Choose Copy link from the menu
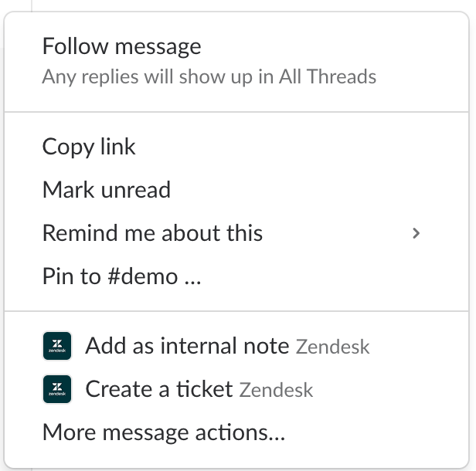This screenshot has height=471, width=476. point(89,147)
